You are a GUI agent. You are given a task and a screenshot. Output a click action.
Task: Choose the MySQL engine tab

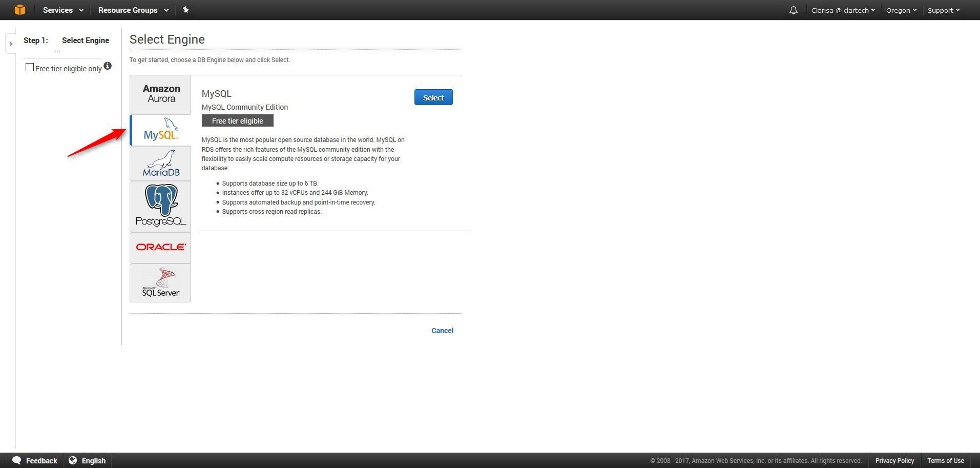[160, 130]
